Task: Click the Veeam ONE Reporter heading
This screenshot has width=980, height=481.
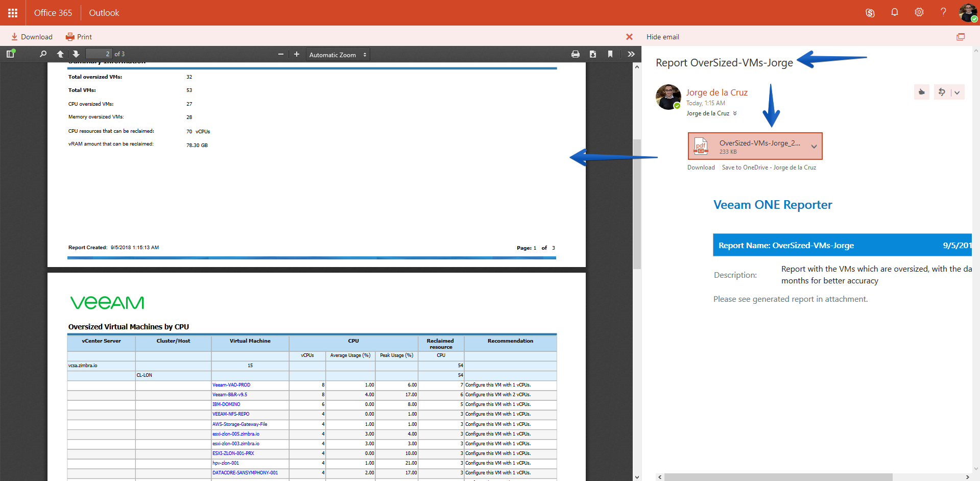Action: [x=773, y=205]
